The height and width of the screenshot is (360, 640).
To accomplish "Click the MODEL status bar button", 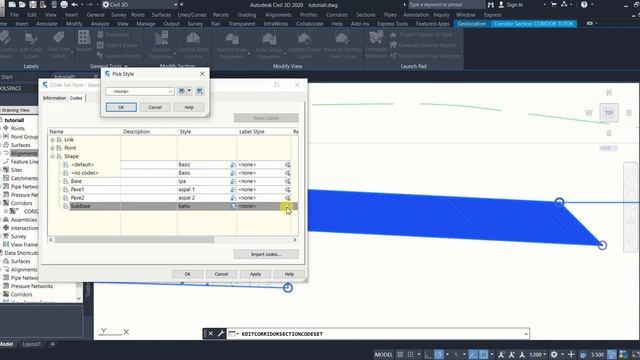I will pyautogui.click(x=383, y=354).
